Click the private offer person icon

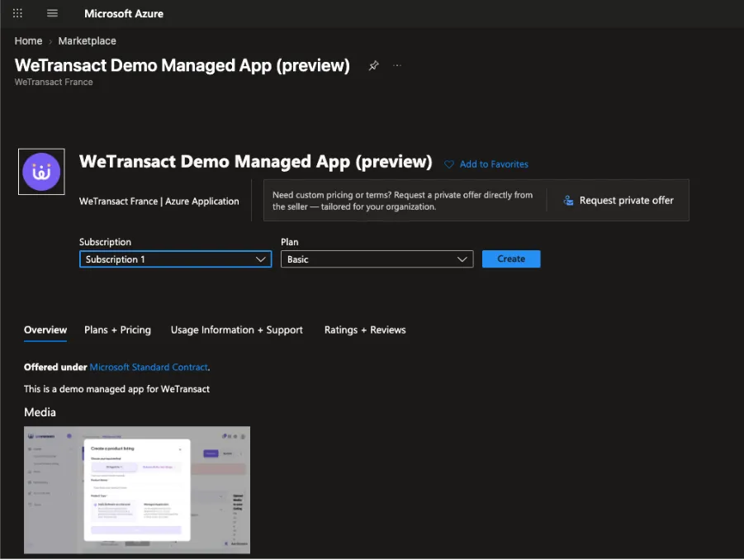coord(568,200)
